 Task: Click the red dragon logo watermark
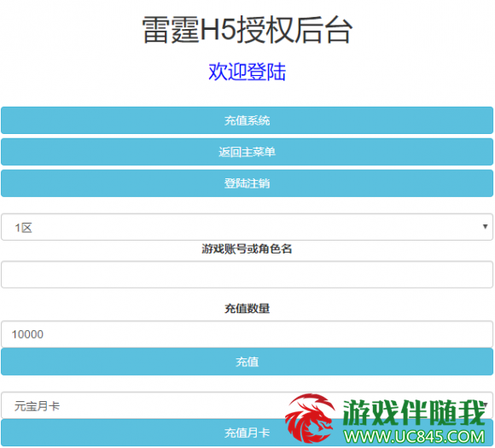310,418
